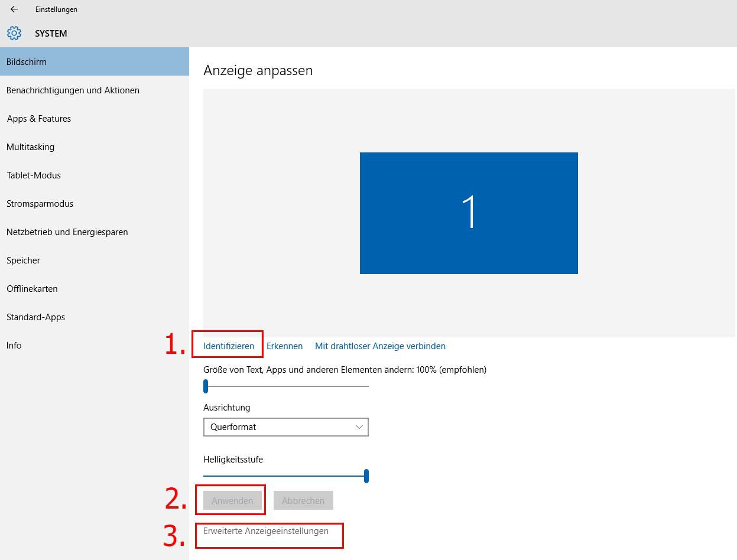Image resolution: width=737 pixels, height=560 pixels.
Task: Open the Ausrichtung Querformat dropdown
Action: 286,427
